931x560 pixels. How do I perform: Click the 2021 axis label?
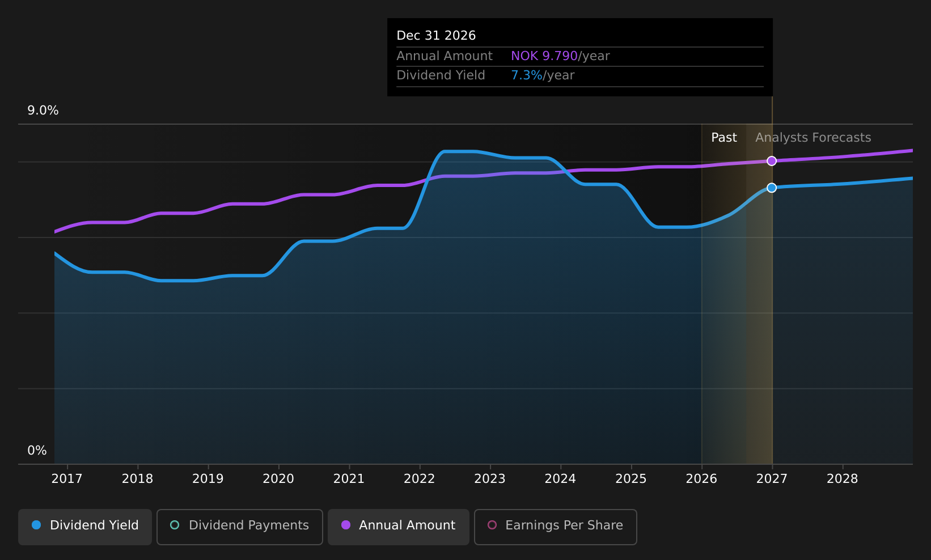tap(349, 479)
